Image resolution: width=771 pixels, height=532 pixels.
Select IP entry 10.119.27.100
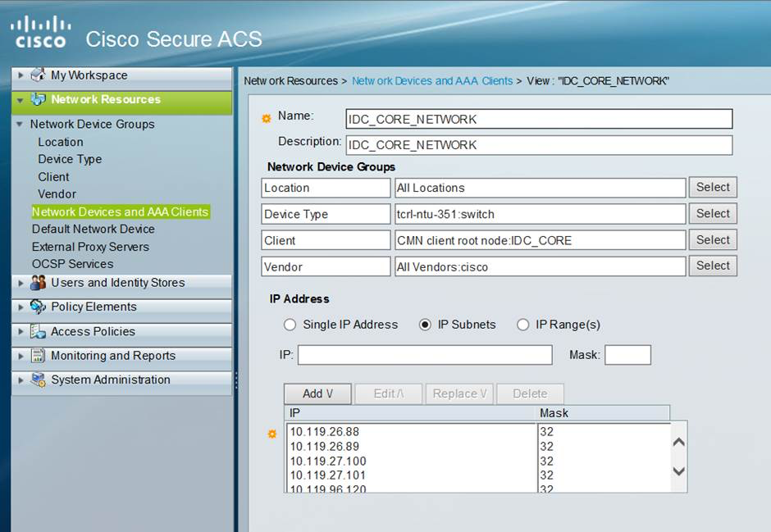pos(328,462)
